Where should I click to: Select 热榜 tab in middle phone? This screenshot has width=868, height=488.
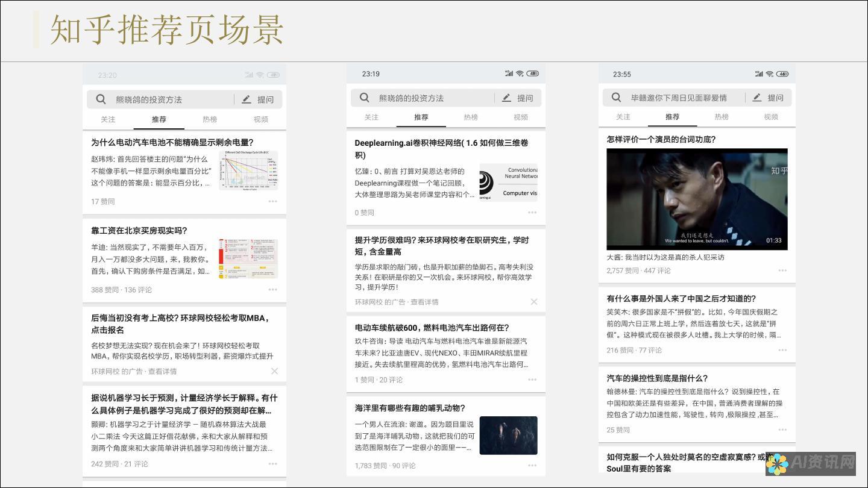[471, 117]
